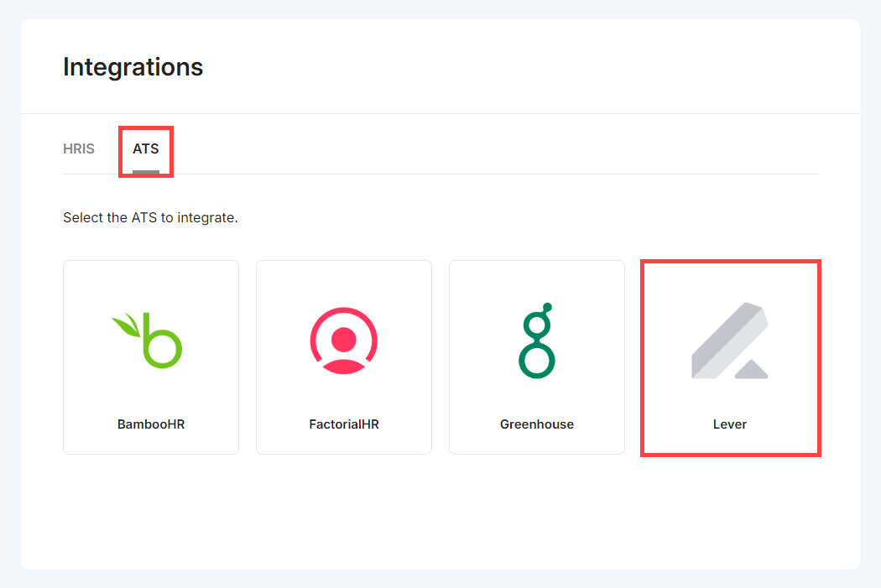Click the active underline beneath ATS tab
The width and height of the screenshot is (881, 588).
coord(146,172)
